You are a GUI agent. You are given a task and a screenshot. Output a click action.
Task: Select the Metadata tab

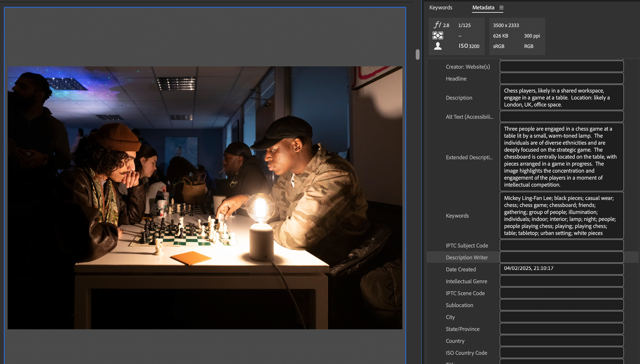click(x=483, y=7)
